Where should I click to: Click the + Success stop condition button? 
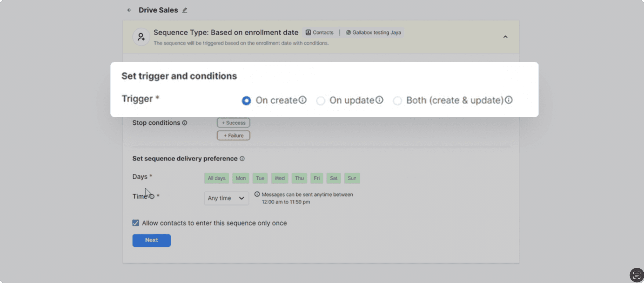coord(233,123)
